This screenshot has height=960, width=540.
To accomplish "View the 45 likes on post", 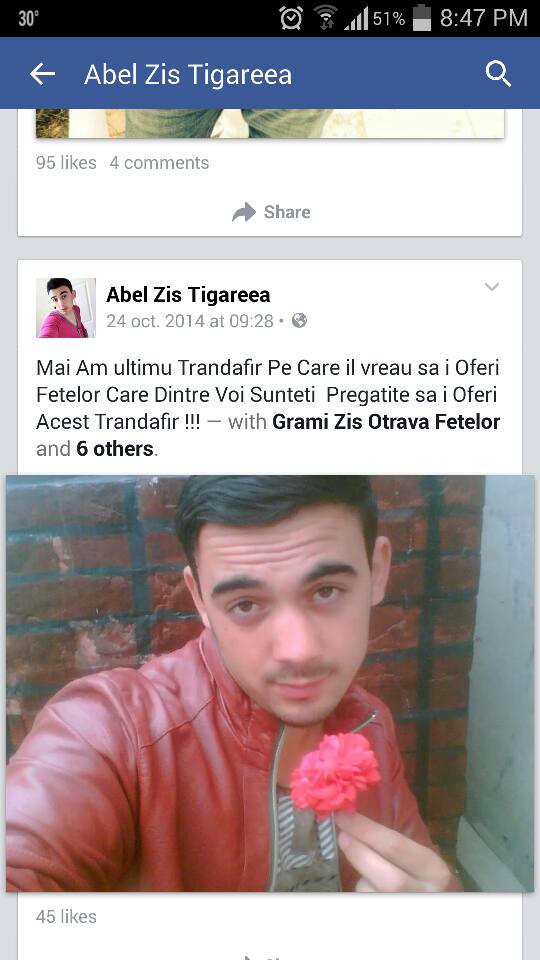I will click(66, 917).
